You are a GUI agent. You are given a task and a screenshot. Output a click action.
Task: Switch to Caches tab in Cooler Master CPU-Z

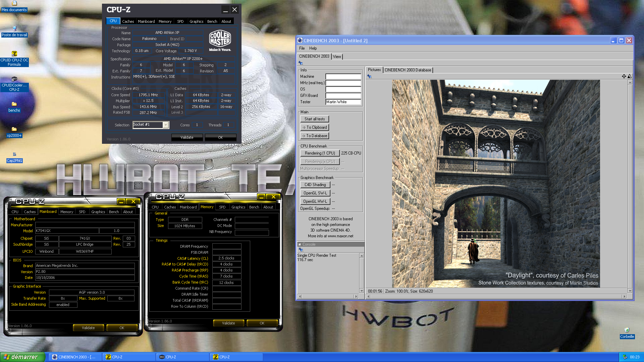[128, 21]
